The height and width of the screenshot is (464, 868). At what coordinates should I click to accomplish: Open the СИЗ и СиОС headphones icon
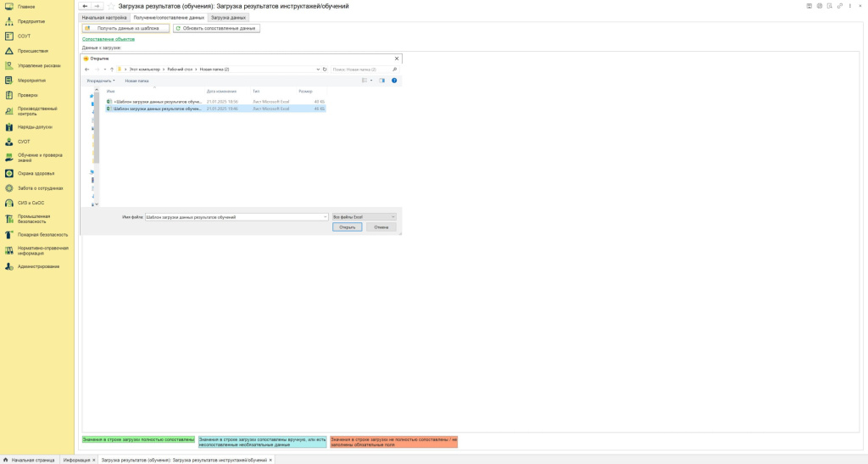8,203
